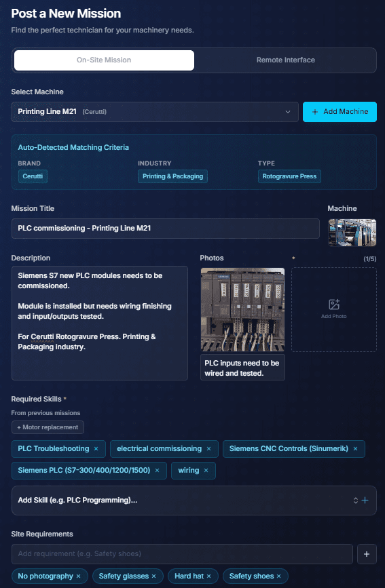Switch to the Remote Interface tab
This screenshot has width=385, height=588.
coord(285,60)
